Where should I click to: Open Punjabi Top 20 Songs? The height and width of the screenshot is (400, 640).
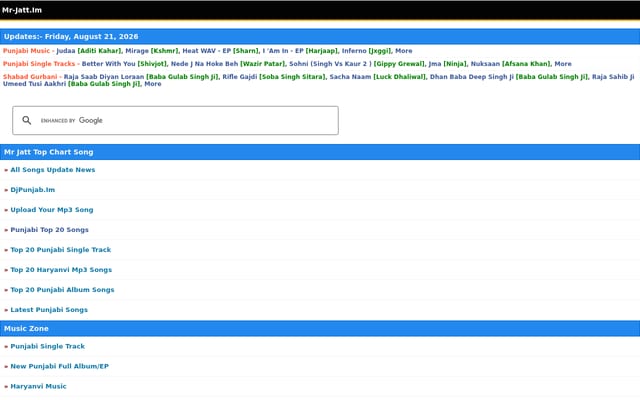[x=49, y=230]
